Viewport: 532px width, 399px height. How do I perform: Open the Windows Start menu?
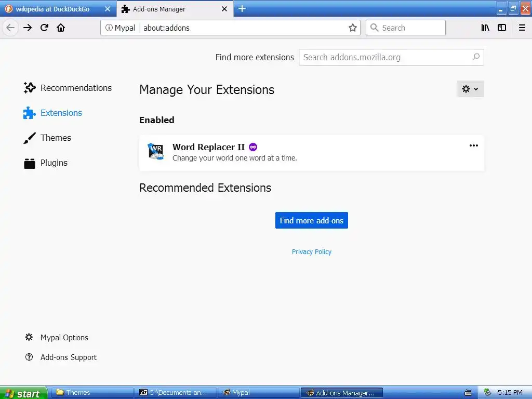[x=23, y=393]
